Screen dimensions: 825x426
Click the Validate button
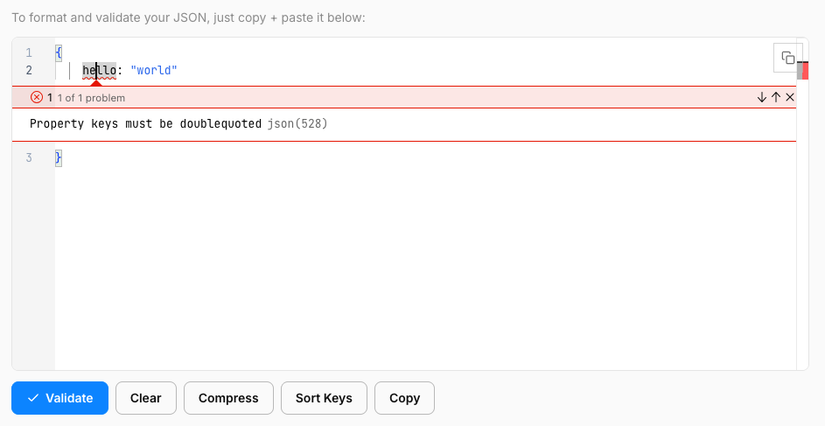pos(60,398)
